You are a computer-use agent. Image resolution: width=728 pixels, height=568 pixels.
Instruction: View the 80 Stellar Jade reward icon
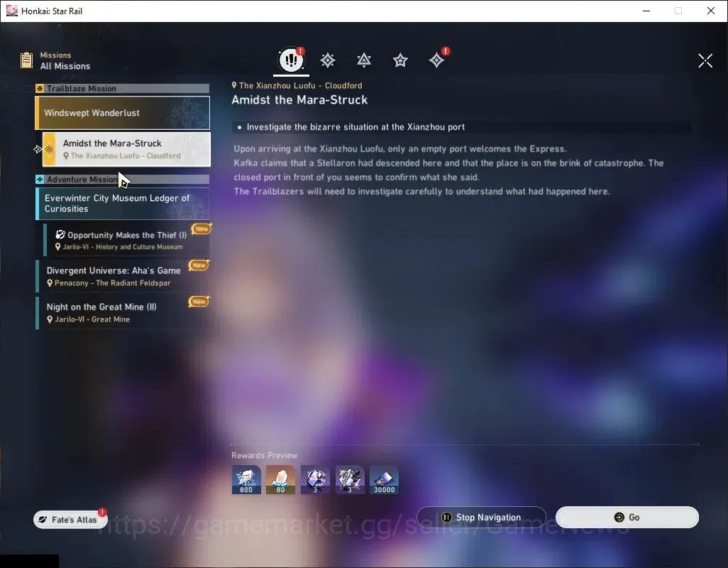click(x=280, y=480)
